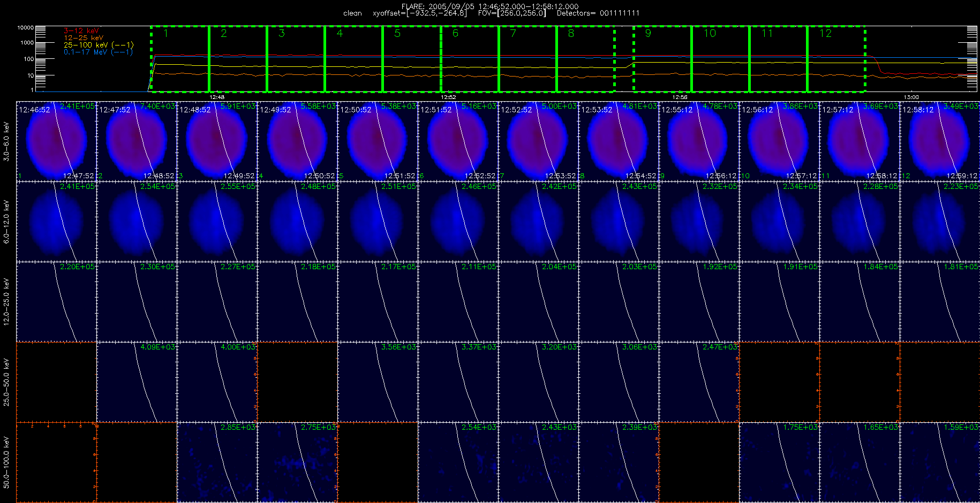This screenshot has height=503, width=980.
Task: Open the 50.0-100.0 keV image labeled 2.85E+03
Action: tap(217, 462)
